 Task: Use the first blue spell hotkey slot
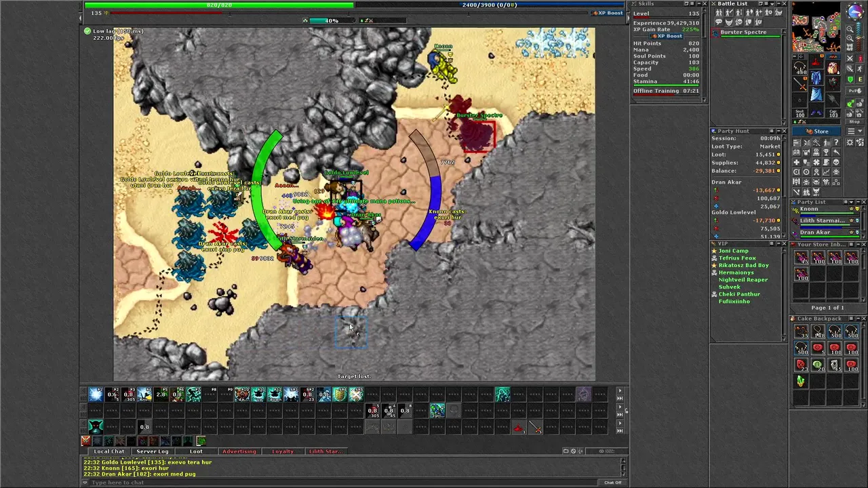coord(96,394)
